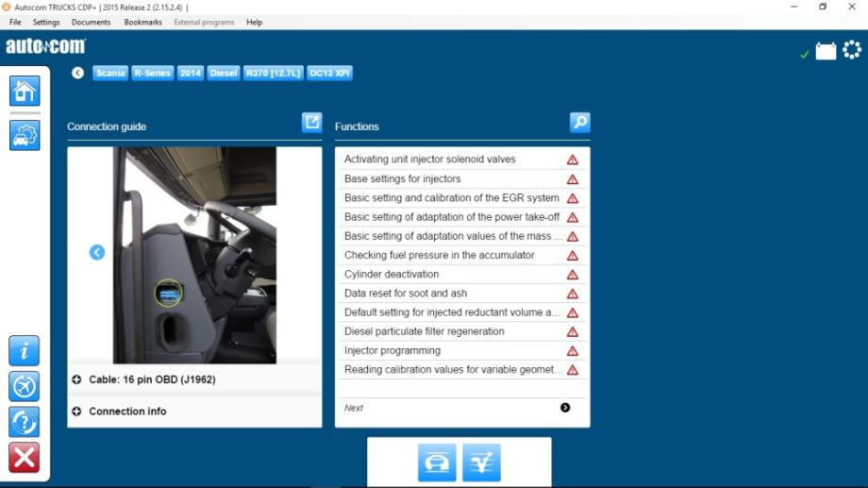Open the File menu
868x488 pixels.
(15, 22)
